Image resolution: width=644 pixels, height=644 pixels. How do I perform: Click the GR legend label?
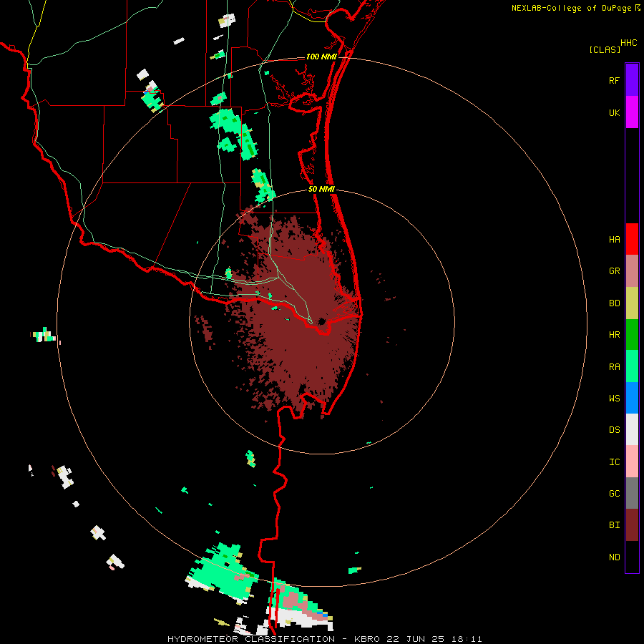coord(614,271)
